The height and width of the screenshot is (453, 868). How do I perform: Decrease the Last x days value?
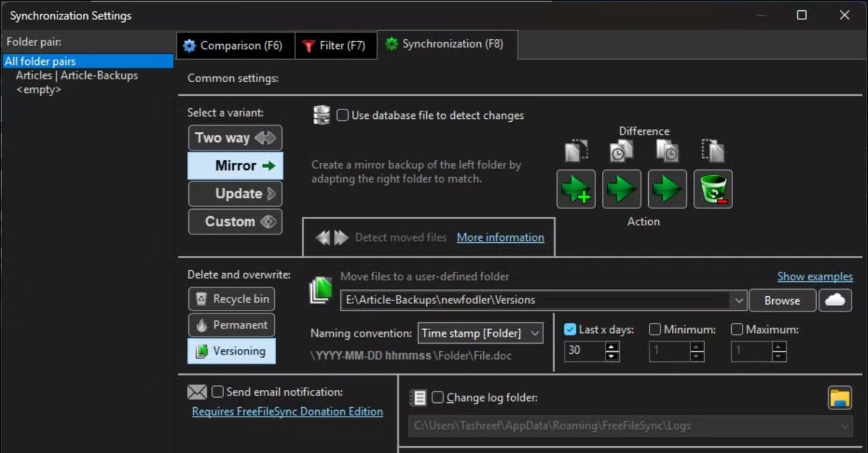click(612, 356)
